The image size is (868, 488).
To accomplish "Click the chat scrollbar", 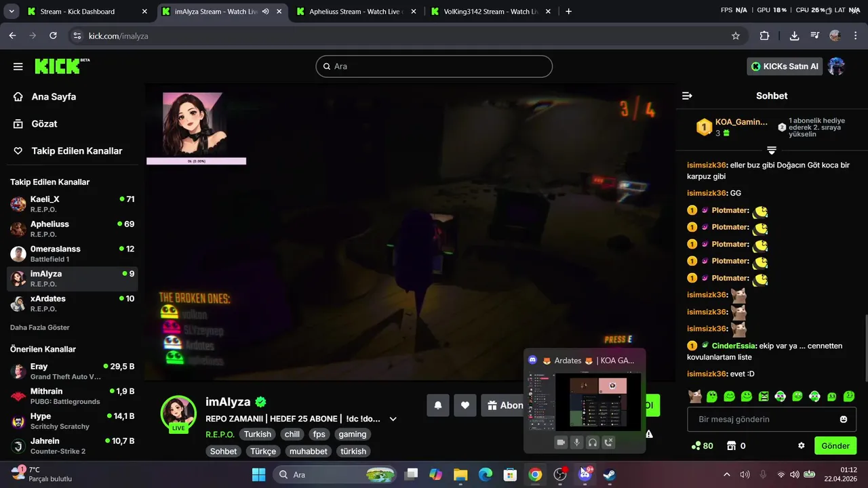I will pyautogui.click(x=865, y=347).
